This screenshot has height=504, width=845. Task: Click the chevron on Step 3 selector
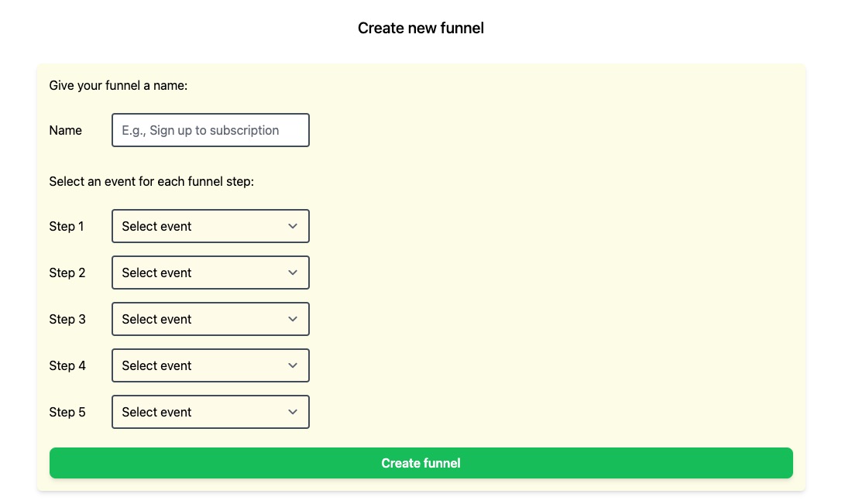[x=293, y=319]
